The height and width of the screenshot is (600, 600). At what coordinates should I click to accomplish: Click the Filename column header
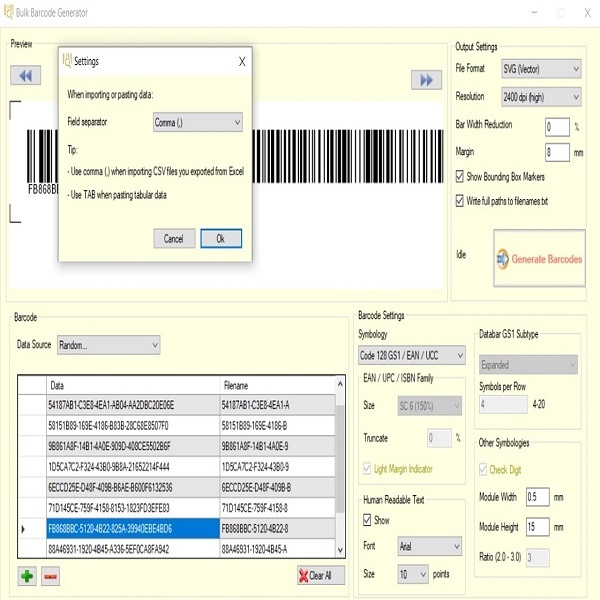(277, 385)
